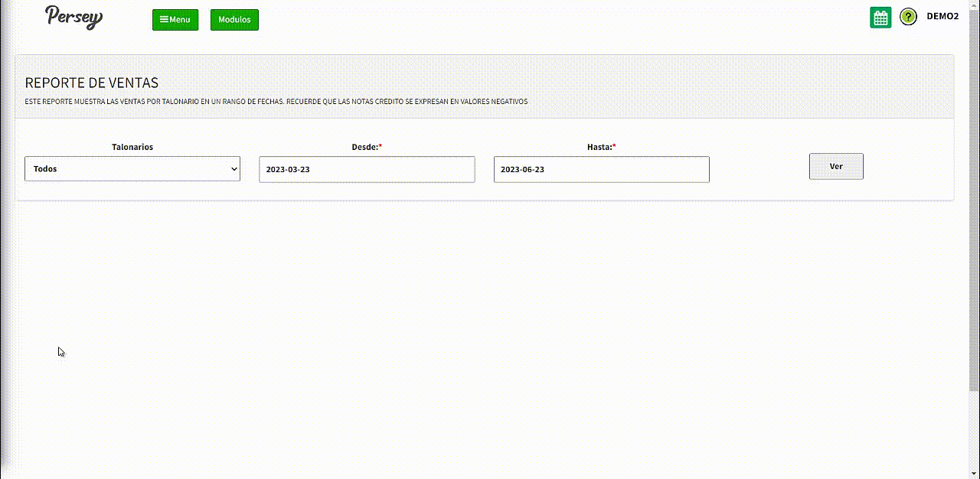The image size is (980, 479).
Task: Open the Modulos menu
Action: (234, 20)
